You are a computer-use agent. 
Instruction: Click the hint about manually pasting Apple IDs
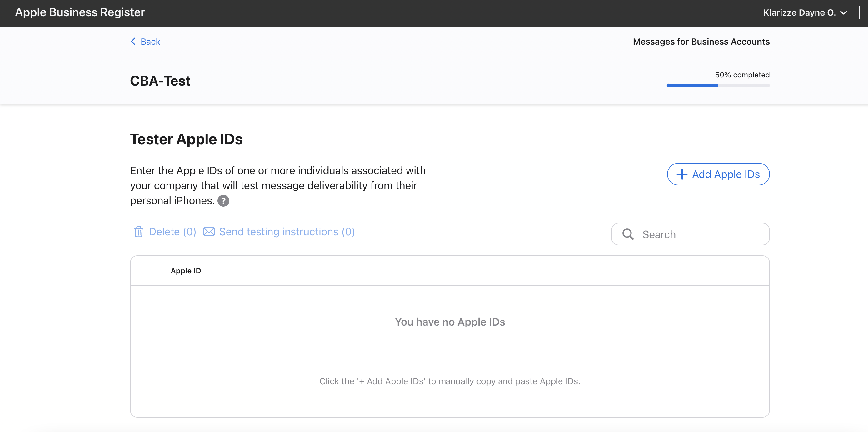450,381
